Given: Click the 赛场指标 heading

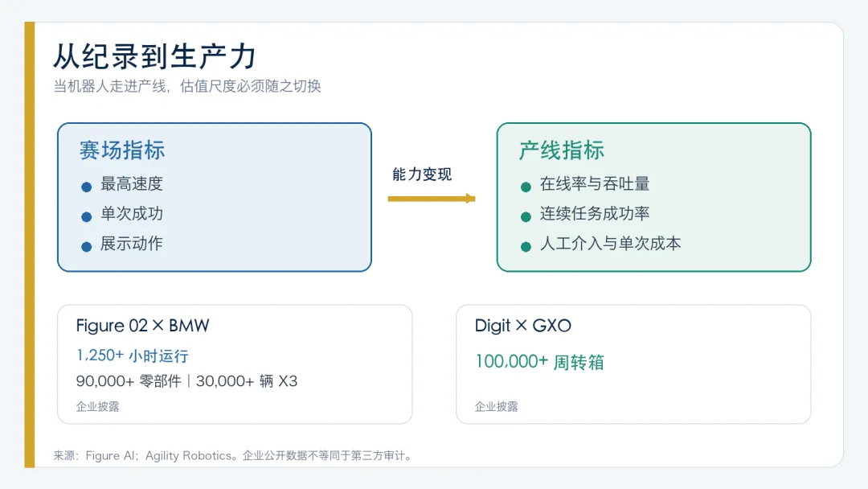Looking at the screenshot, I should coord(122,150).
